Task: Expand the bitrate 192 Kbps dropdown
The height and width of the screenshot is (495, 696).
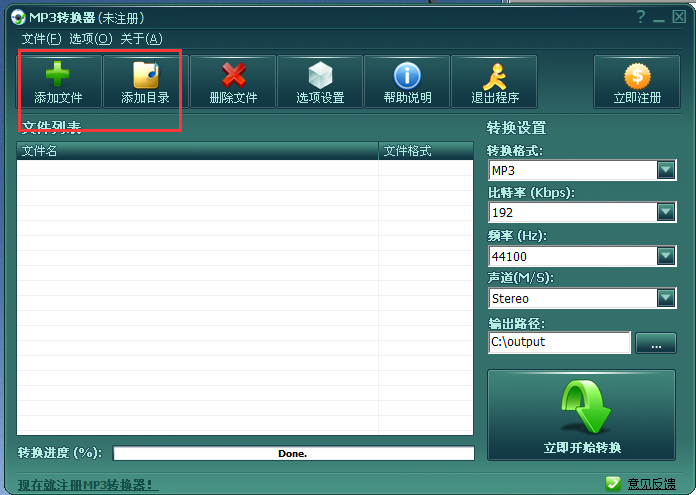Action: tap(666, 212)
